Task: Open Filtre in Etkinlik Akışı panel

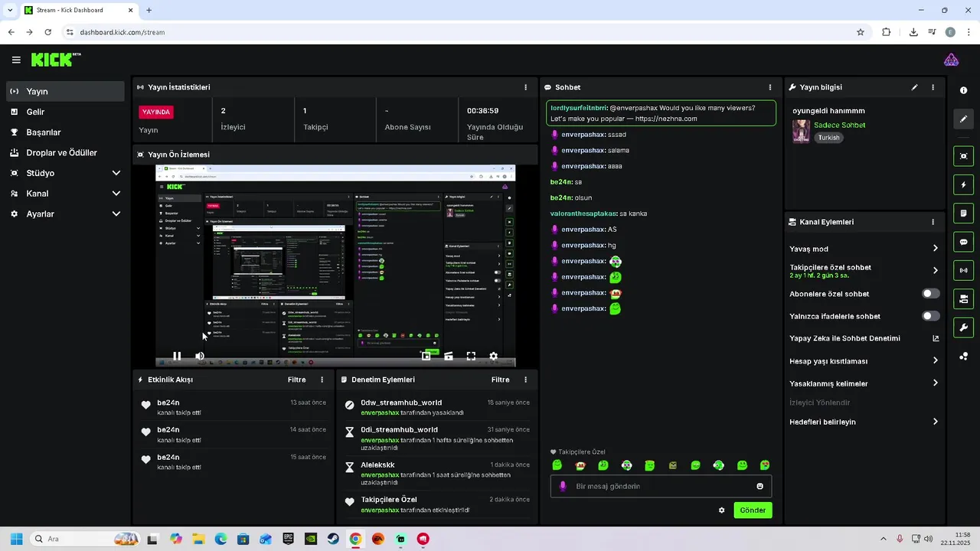Action: click(296, 380)
